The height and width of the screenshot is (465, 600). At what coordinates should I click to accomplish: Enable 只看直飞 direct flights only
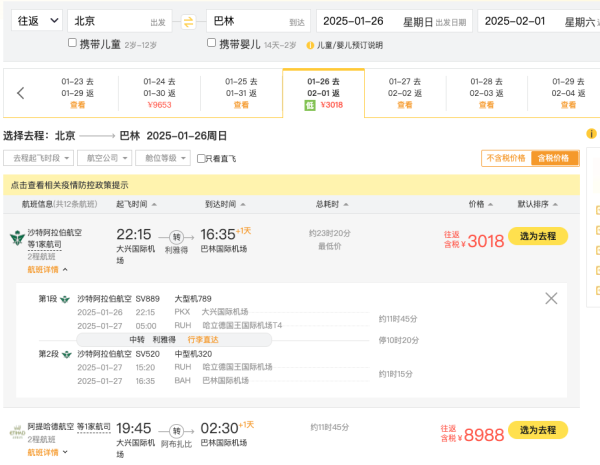[201, 158]
